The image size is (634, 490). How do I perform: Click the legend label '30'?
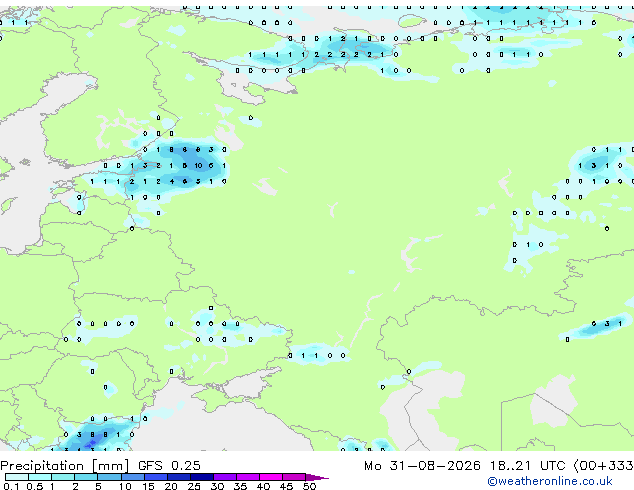coord(217,486)
